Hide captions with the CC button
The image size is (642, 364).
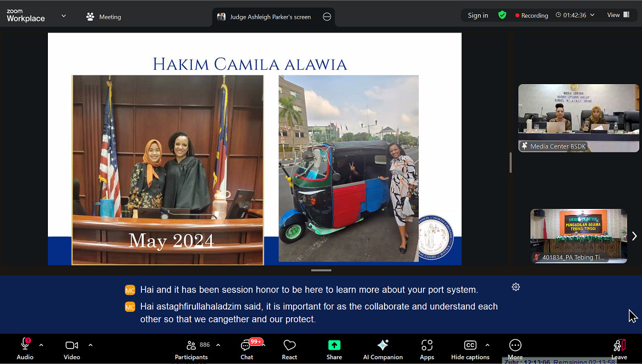tap(470, 349)
